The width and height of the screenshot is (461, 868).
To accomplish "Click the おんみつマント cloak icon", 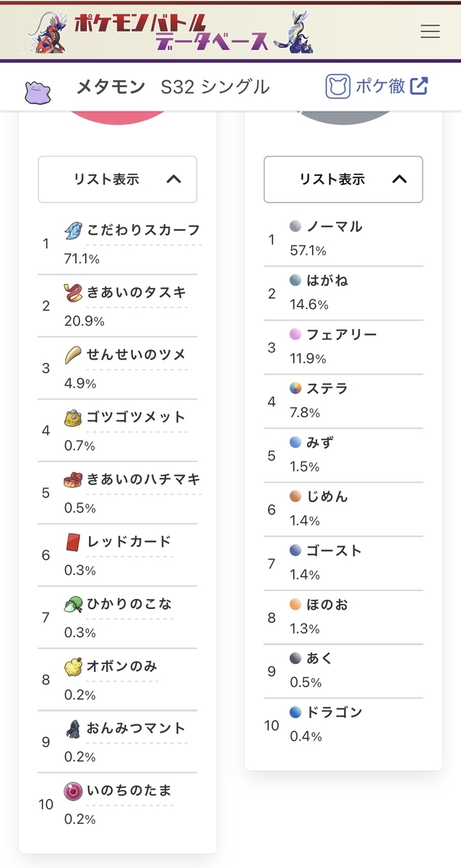I will click(74, 728).
